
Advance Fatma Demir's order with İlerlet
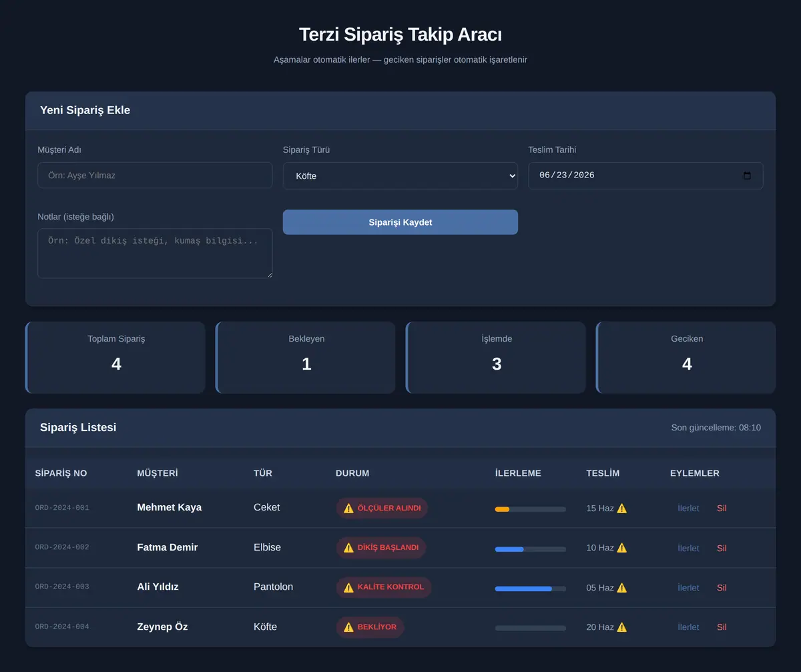[688, 548]
